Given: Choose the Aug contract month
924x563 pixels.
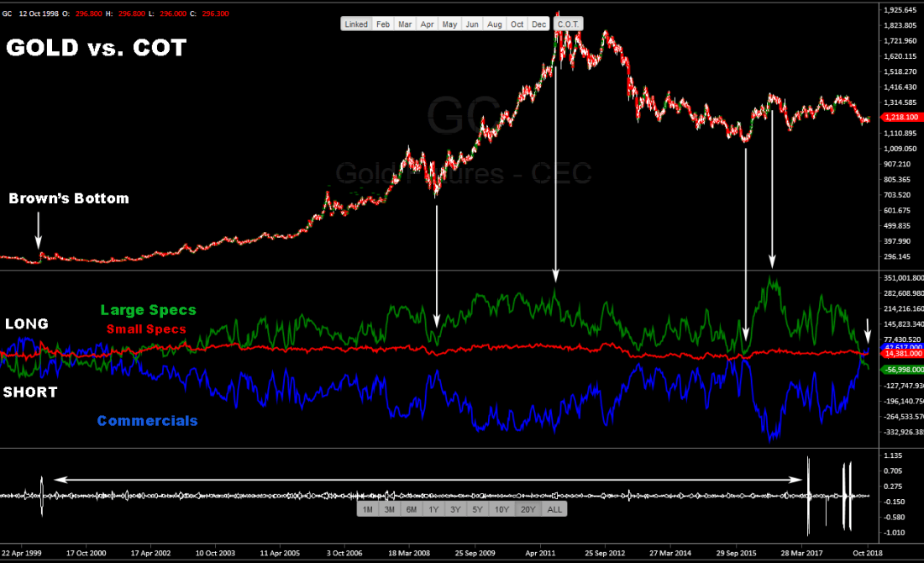Looking at the screenshot, I should point(495,24).
